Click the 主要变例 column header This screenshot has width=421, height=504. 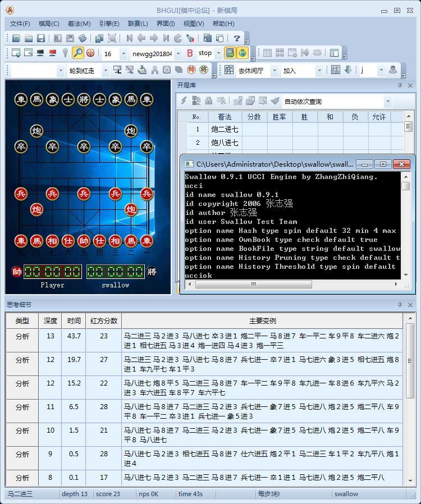tap(262, 320)
